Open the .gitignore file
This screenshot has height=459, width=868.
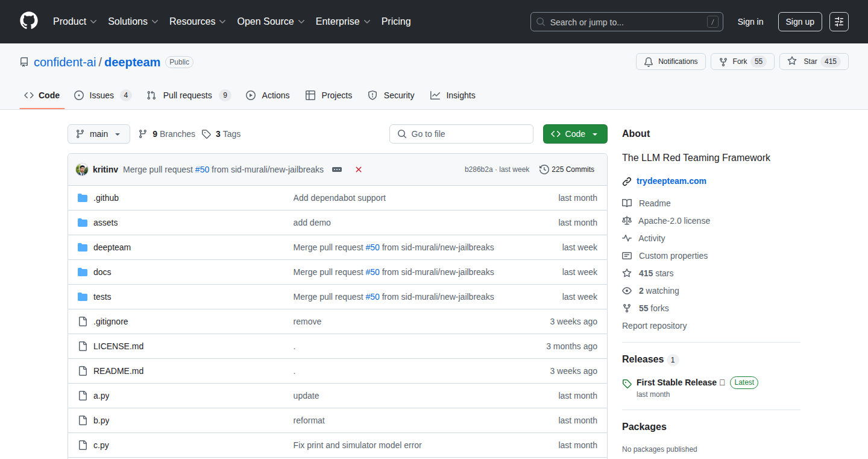coord(111,321)
